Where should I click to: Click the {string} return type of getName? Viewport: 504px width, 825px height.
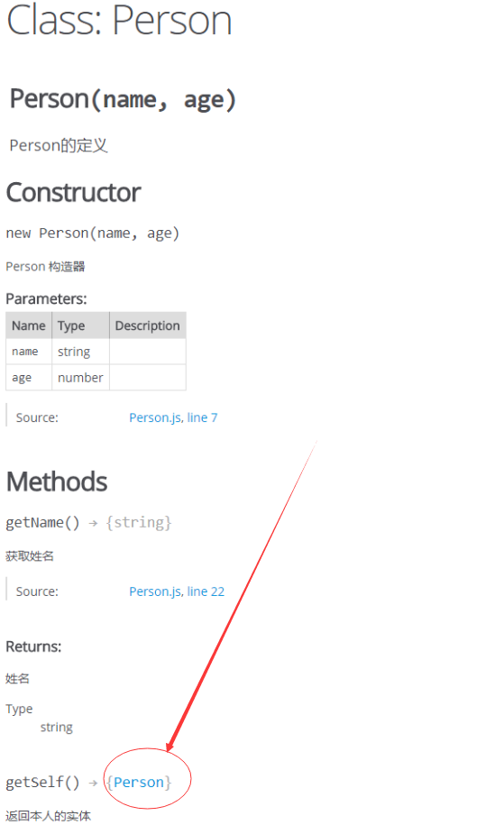[139, 522]
